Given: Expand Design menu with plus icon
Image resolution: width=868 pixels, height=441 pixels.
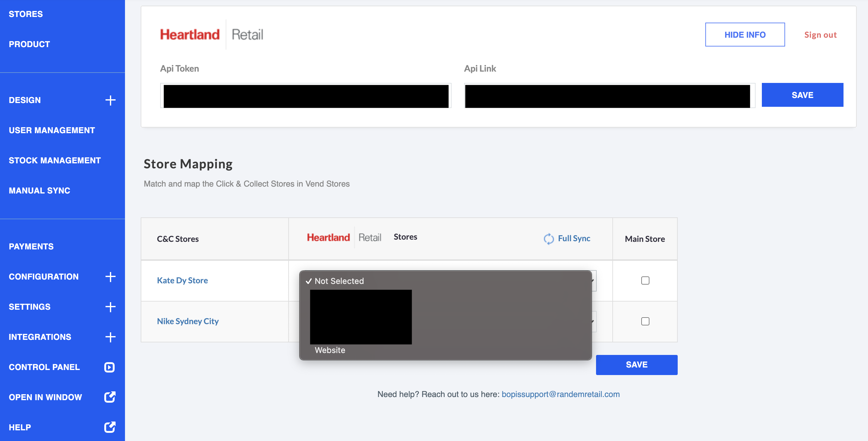Looking at the screenshot, I should click(x=110, y=100).
